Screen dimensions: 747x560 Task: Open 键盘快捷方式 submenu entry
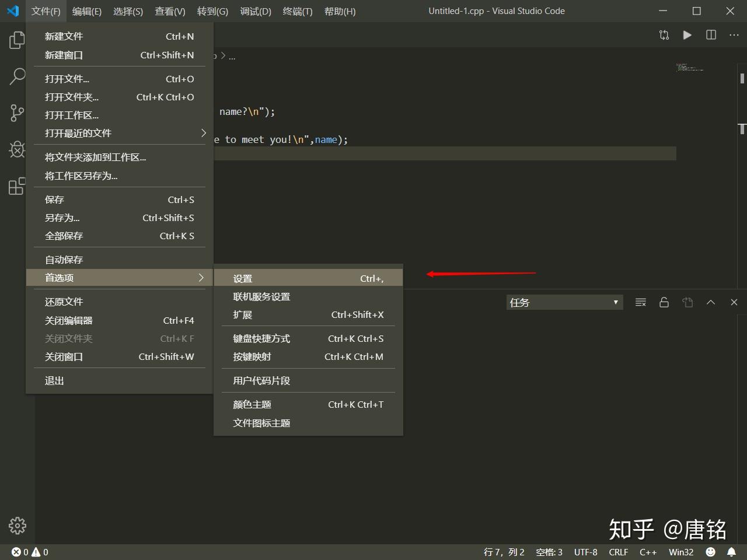point(308,338)
